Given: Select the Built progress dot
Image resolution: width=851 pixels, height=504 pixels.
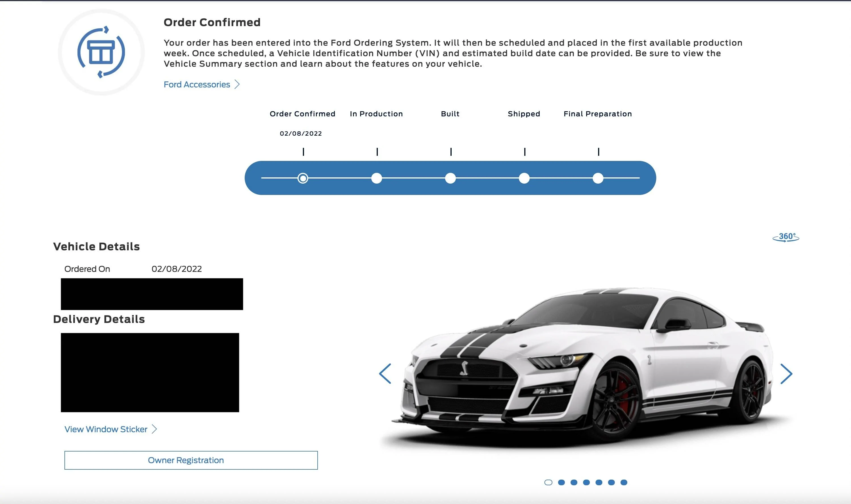Looking at the screenshot, I should tap(450, 178).
